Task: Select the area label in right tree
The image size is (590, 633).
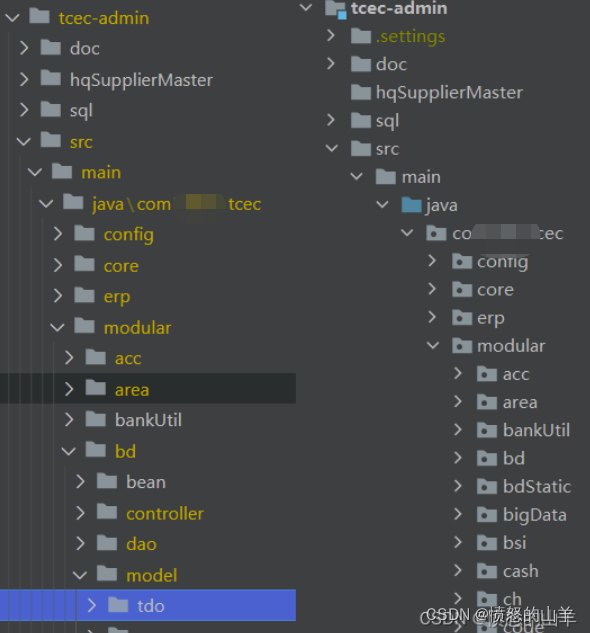Action: point(520,402)
